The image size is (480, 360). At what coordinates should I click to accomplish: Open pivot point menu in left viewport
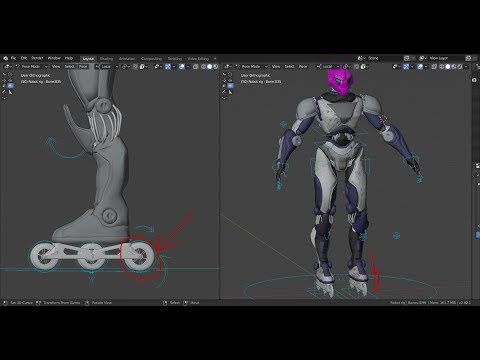coord(125,67)
